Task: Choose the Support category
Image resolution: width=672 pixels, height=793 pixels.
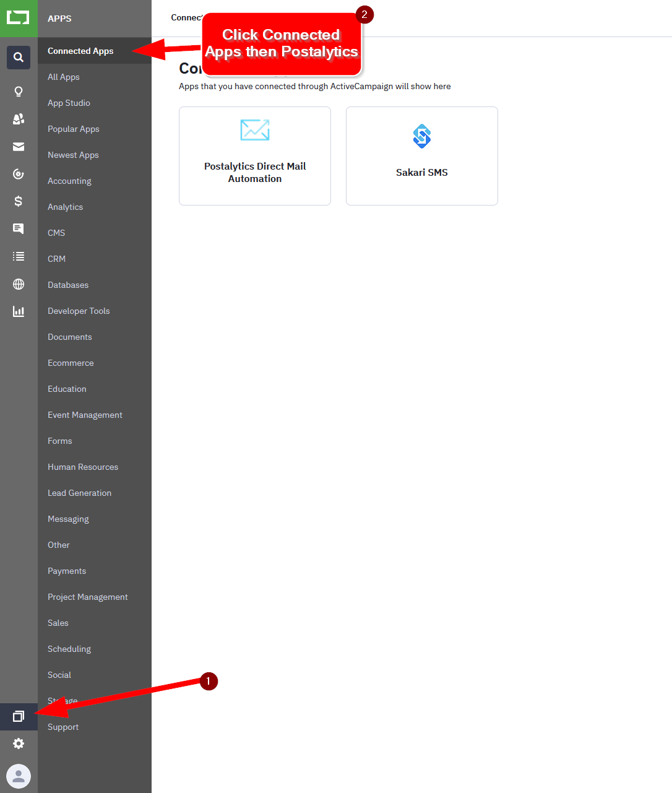Action: [x=95, y=727]
